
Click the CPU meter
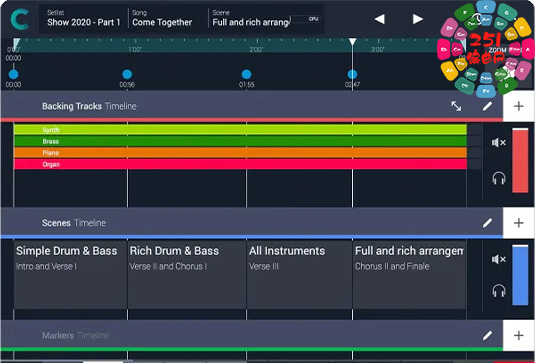click(x=305, y=19)
